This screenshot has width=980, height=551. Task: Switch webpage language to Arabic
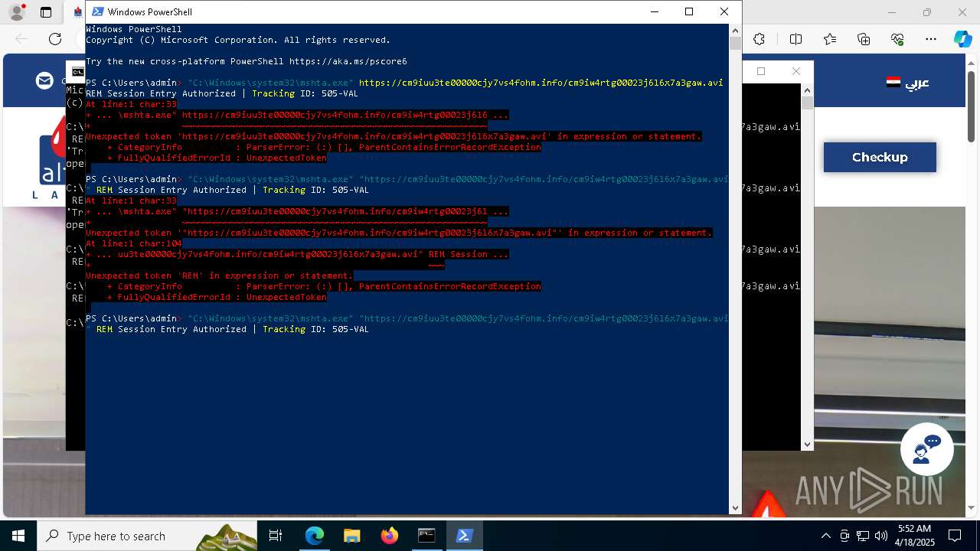point(908,82)
